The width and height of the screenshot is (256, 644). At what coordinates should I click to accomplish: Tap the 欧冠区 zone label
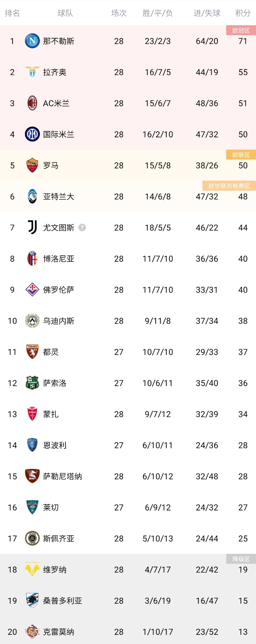coord(241,30)
